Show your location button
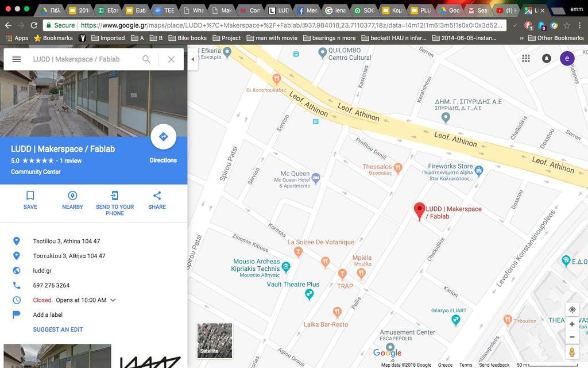588x368 pixels. click(x=572, y=309)
